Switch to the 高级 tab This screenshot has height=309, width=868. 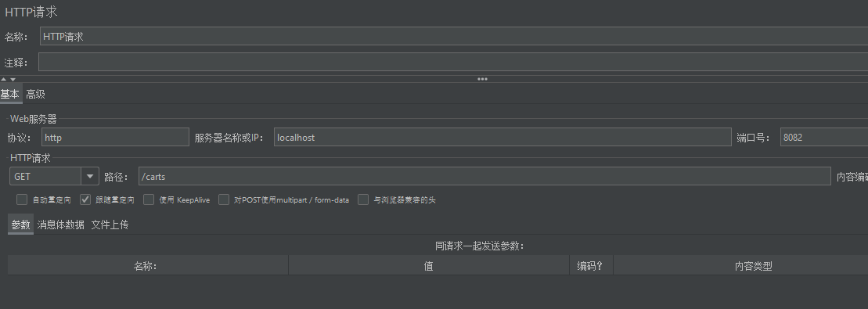(35, 94)
